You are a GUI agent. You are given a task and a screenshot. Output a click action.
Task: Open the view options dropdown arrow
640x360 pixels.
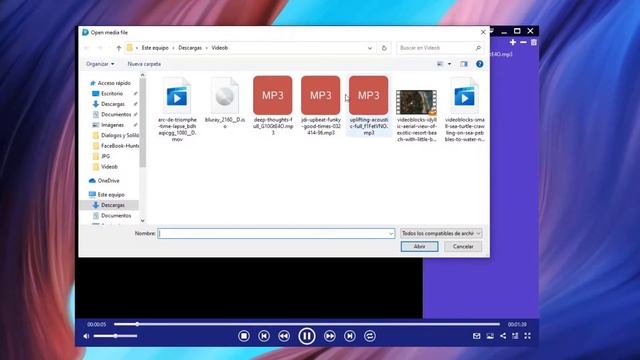point(449,64)
